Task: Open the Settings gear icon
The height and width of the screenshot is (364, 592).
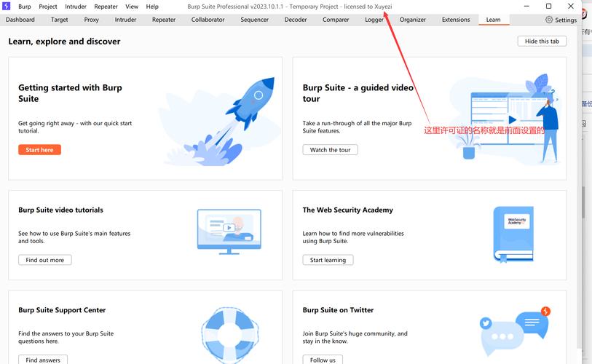Action: (x=549, y=20)
